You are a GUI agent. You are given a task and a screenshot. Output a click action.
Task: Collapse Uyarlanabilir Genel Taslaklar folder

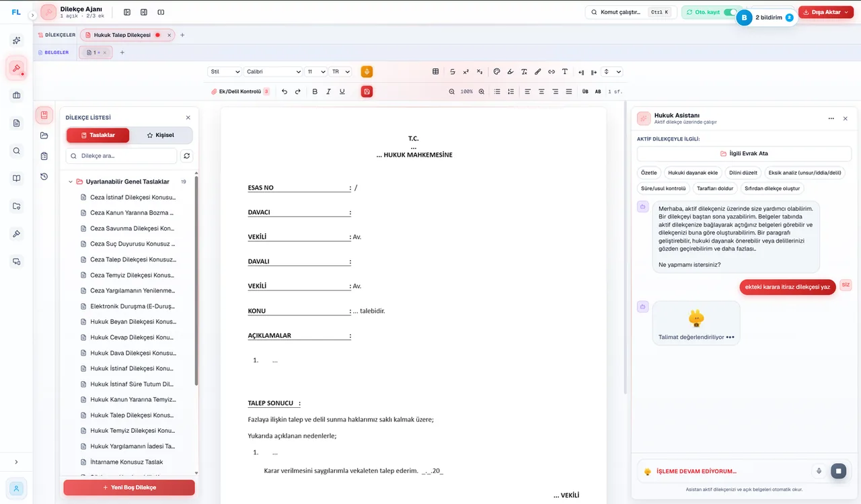click(x=71, y=181)
